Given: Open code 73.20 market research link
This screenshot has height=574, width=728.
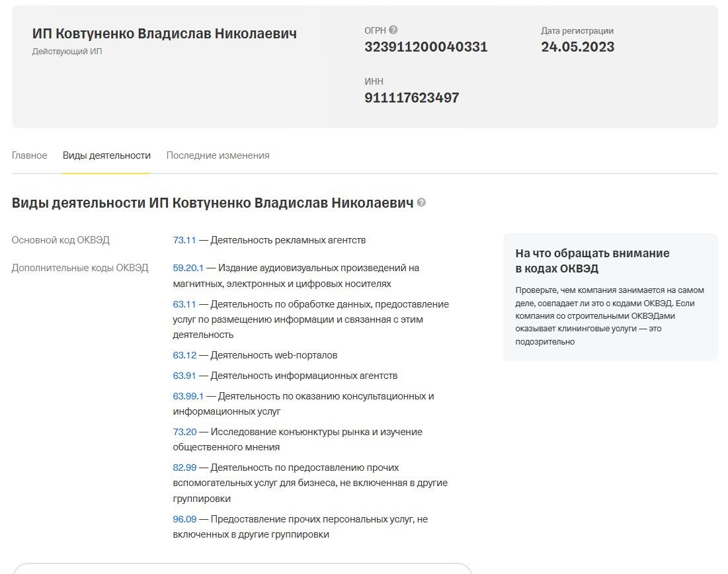Looking at the screenshot, I should click(184, 431).
